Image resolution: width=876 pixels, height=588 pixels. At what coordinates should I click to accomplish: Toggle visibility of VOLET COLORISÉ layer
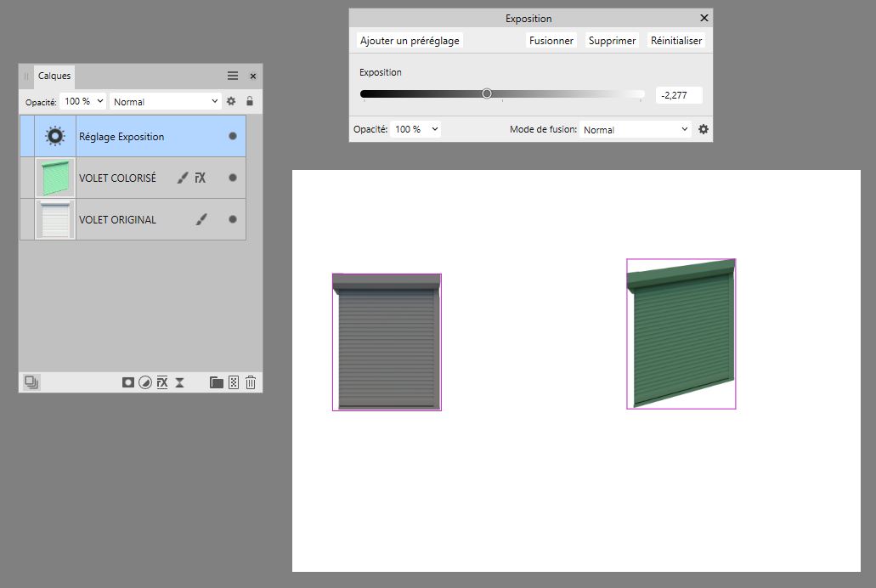coord(233,178)
